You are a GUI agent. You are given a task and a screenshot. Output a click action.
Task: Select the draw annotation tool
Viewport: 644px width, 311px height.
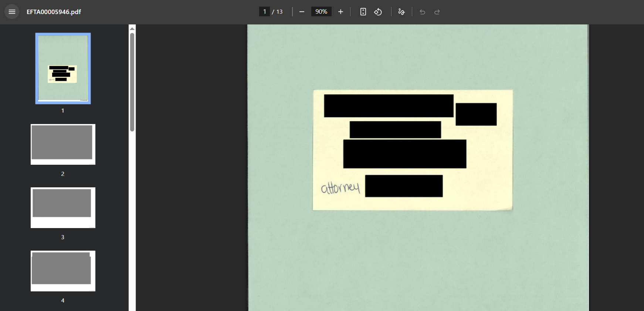tap(401, 12)
